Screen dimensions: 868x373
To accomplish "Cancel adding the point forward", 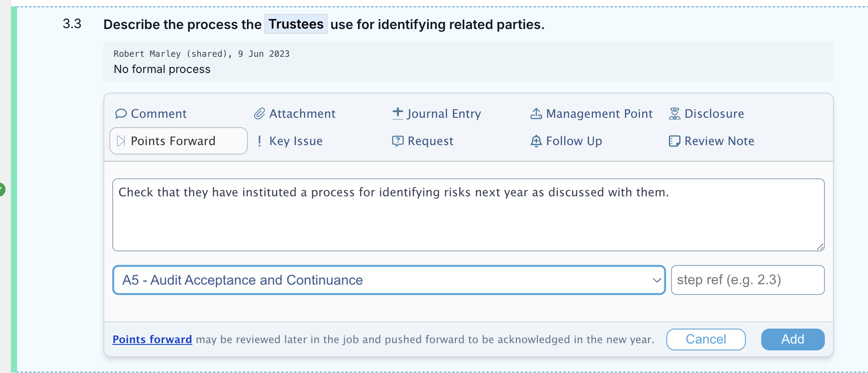I will pos(706,339).
